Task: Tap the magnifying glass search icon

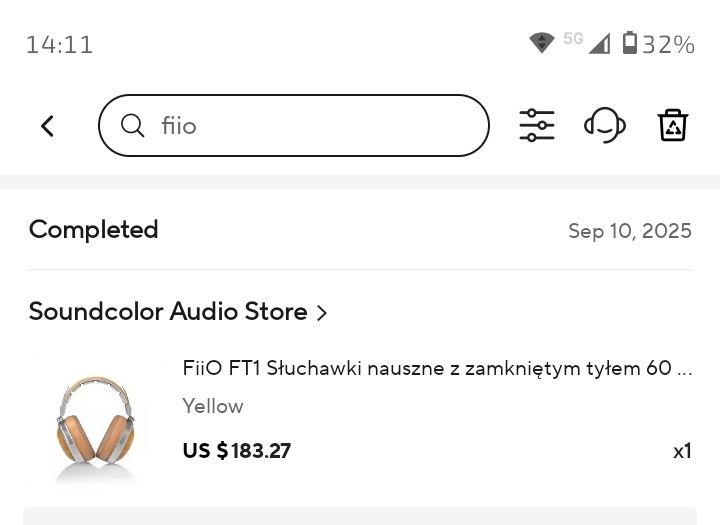Action: (132, 125)
